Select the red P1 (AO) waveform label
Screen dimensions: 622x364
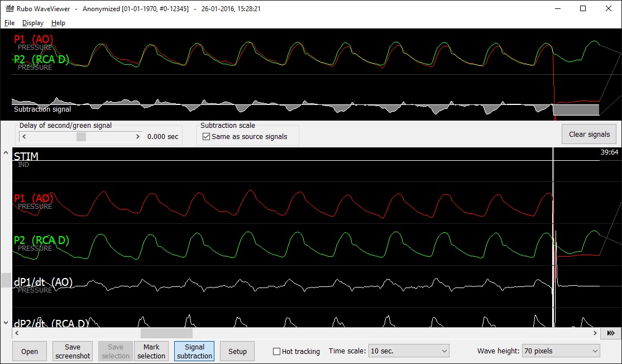(x=34, y=198)
